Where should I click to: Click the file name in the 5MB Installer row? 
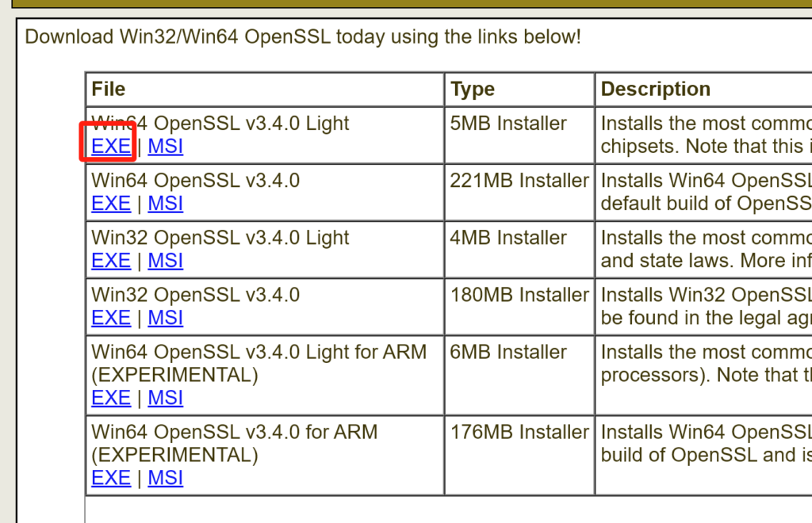220,124
